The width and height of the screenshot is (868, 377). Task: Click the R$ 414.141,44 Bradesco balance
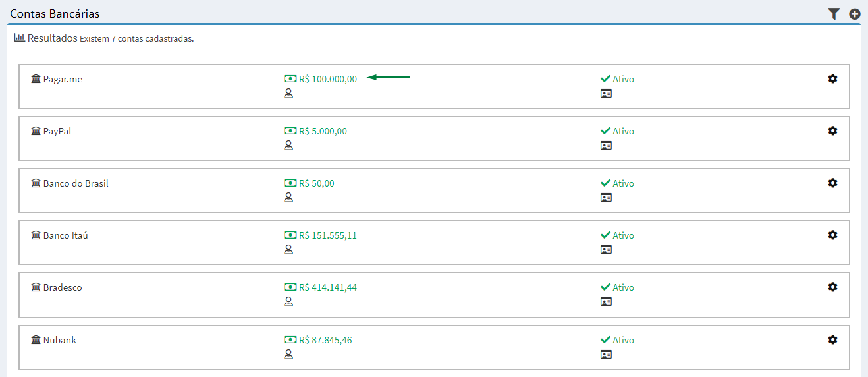(327, 287)
